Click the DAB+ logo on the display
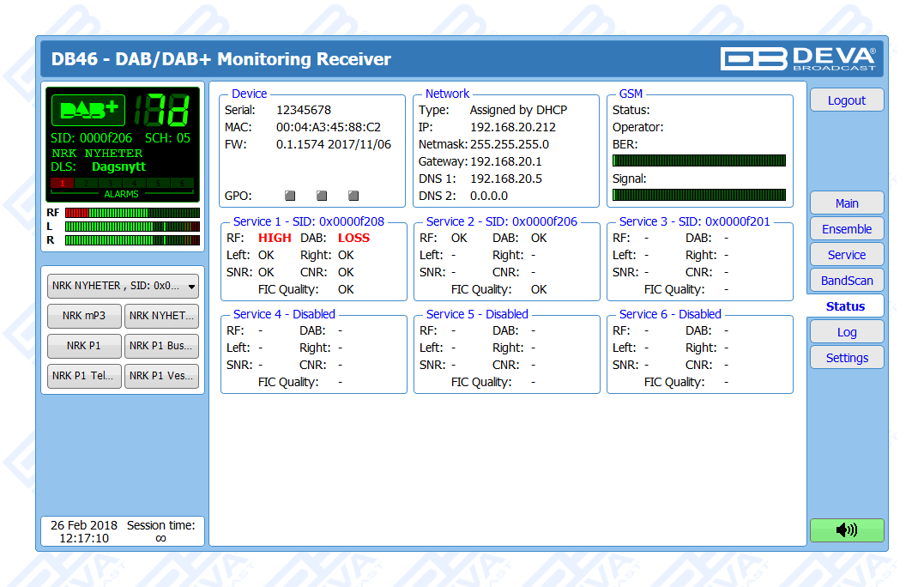Screen dimensions: 924x587 click(88, 111)
